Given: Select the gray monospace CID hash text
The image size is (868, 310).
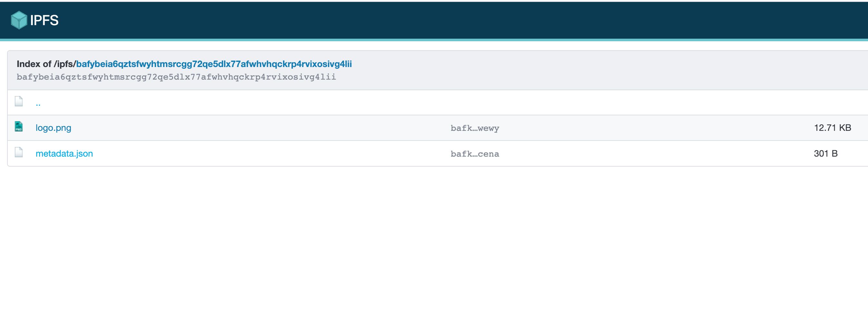Looking at the screenshot, I should pos(176,77).
